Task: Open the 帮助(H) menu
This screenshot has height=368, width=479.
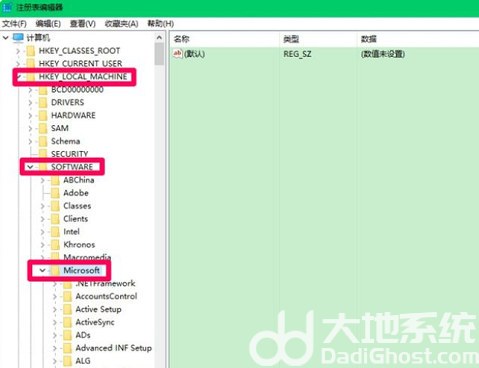Action: (161, 24)
